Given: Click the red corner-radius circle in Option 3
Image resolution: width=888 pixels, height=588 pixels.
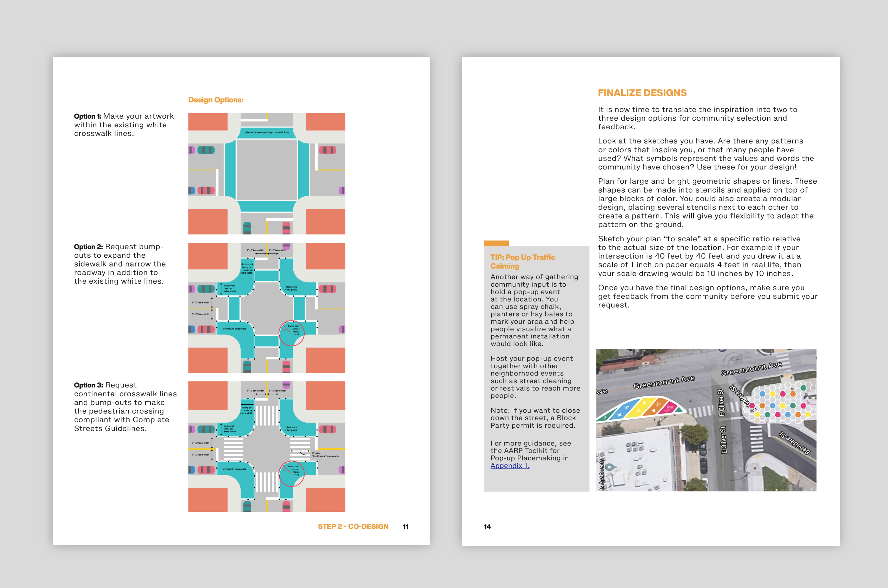Looking at the screenshot, I should pos(291,474).
